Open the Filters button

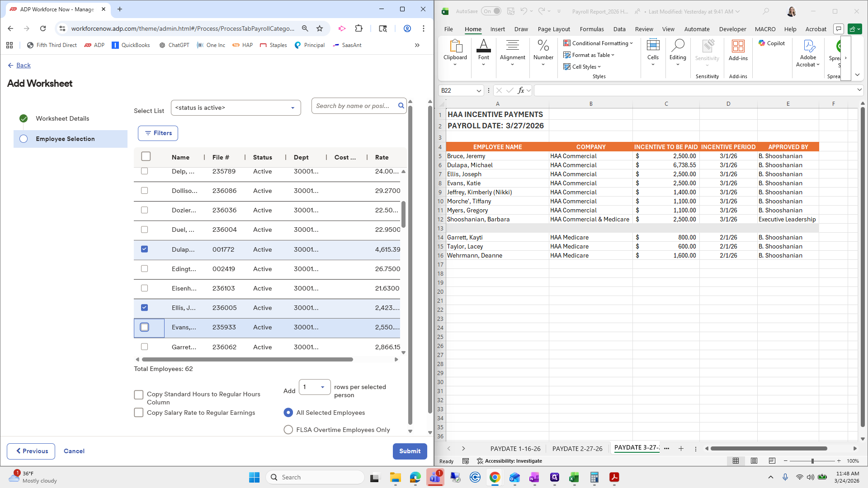158,133
